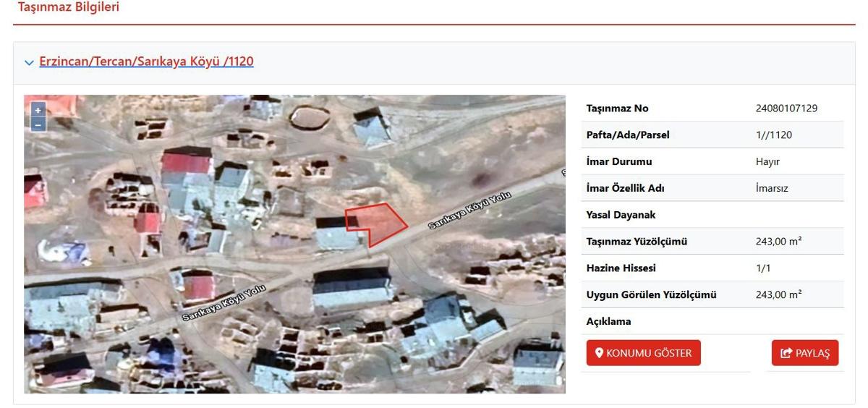
Task: Click the large red-roofed building on the map
Action: pyautogui.click(x=187, y=163)
